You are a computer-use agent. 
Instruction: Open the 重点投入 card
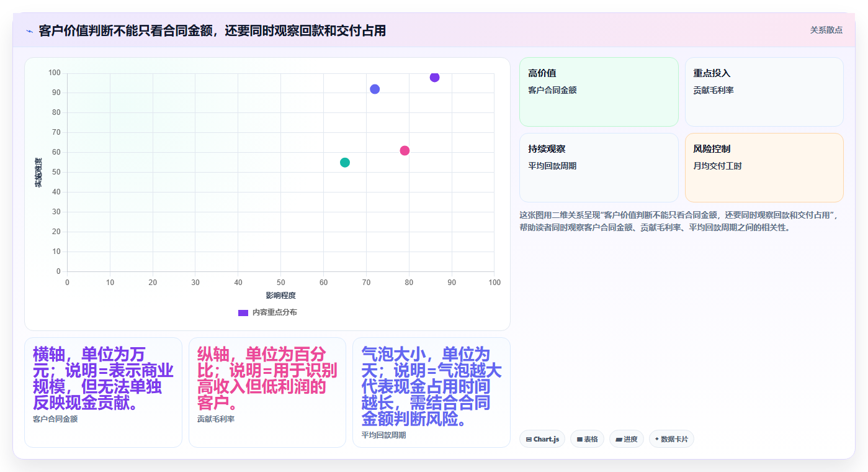pos(764,92)
